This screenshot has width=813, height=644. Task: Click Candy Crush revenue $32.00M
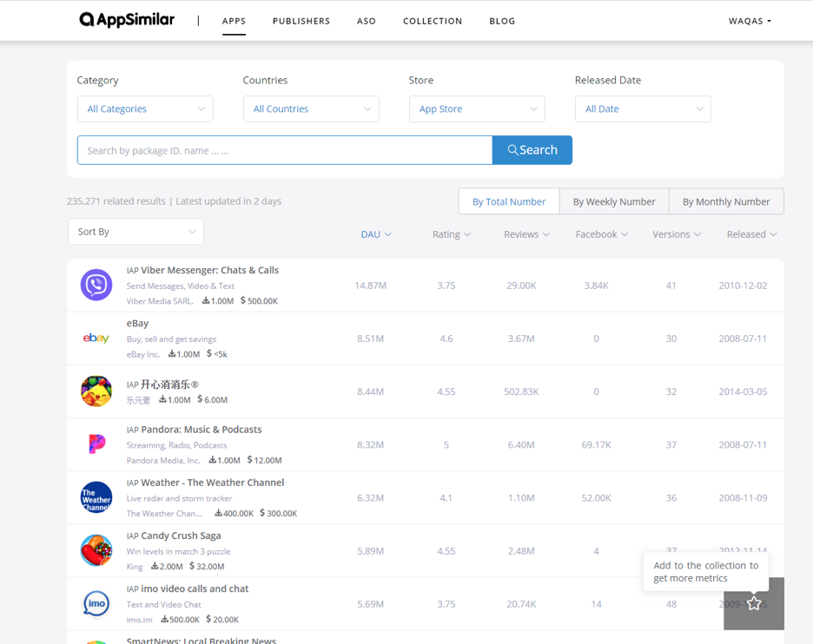pos(207,566)
